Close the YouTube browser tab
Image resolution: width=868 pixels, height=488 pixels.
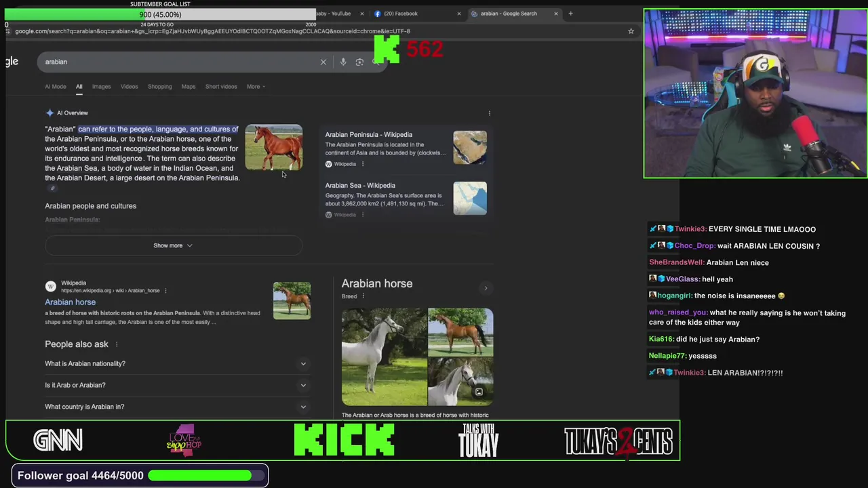[x=361, y=14]
